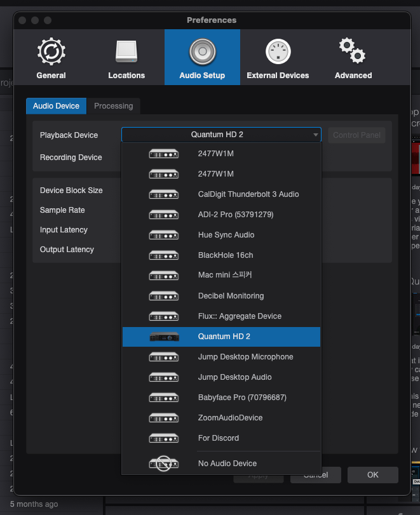Select For Discord entry
Viewport: 420px width, 515px height.
(221, 438)
